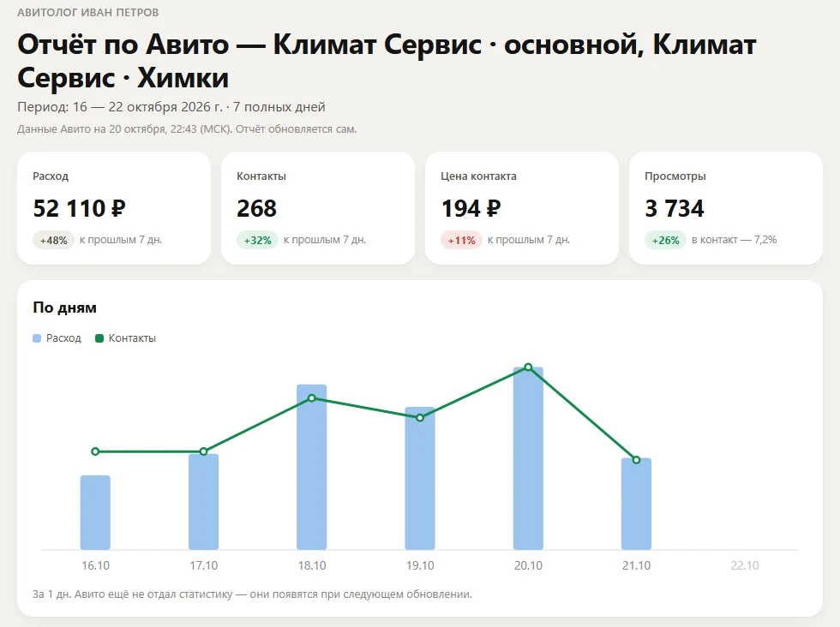Click the footnote about missing statistics
840x627 pixels.
click(x=252, y=594)
